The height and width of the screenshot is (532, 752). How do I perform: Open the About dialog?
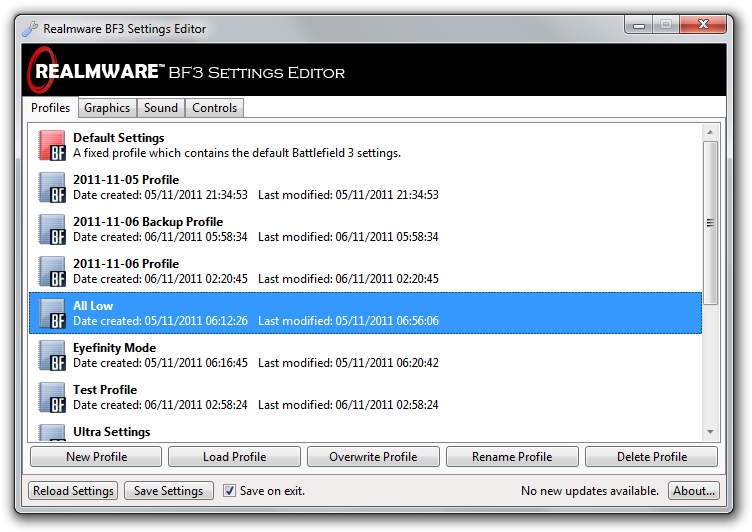tap(693, 491)
